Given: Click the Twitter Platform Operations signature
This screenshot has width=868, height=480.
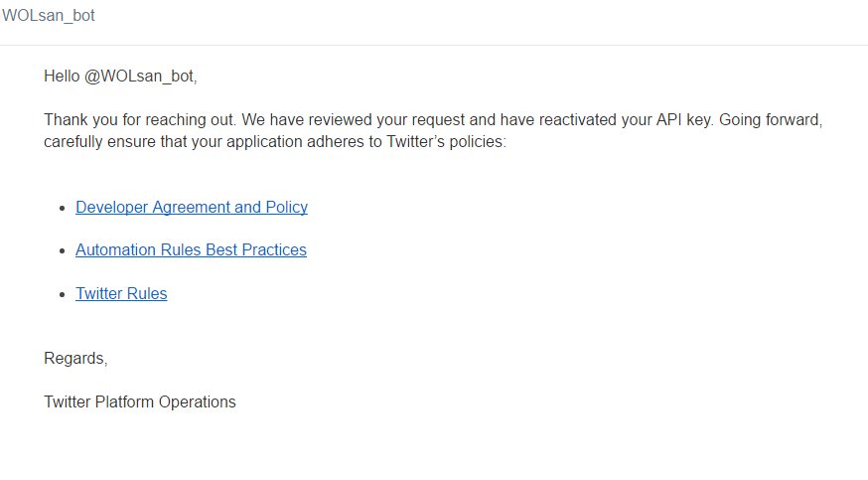Looking at the screenshot, I should 140,401.
